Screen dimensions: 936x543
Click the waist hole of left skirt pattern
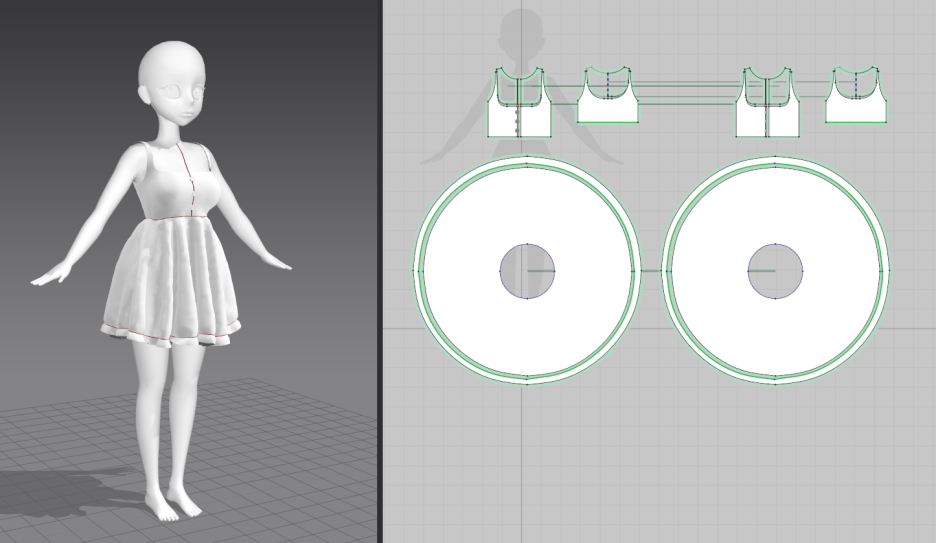click(x=527, y=271)
